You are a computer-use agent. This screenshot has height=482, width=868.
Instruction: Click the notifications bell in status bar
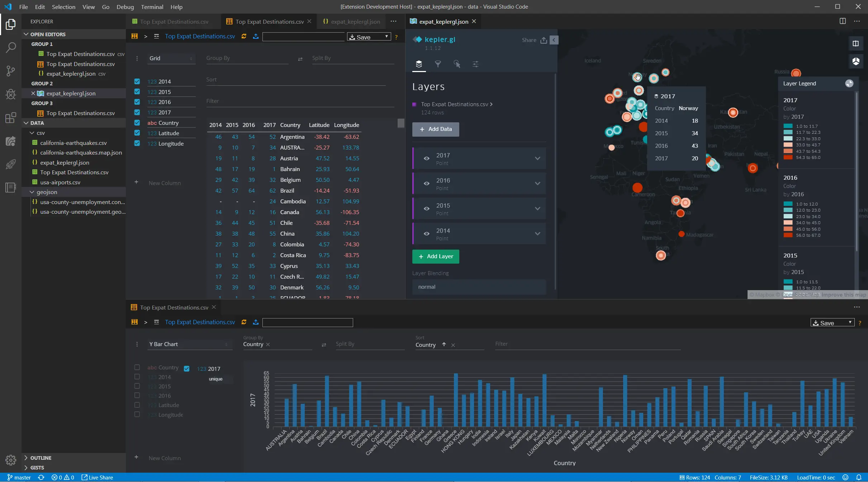(859, 478)
